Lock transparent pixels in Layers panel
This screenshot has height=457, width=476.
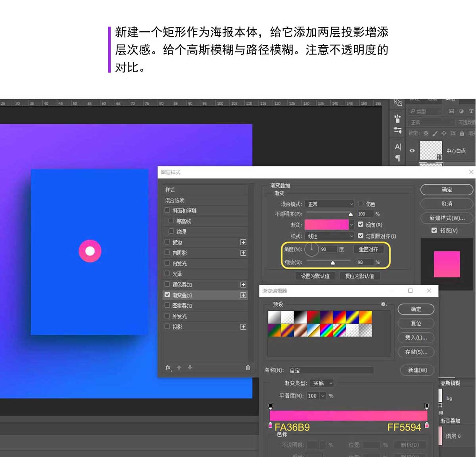click(426, 133)
